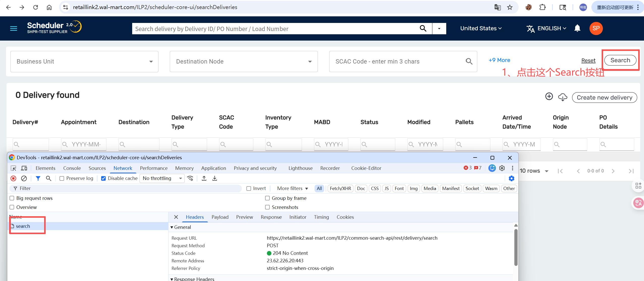This screenshot has width=644, height=281.
Task: Select the All request type filter
Action: point(319,189)
